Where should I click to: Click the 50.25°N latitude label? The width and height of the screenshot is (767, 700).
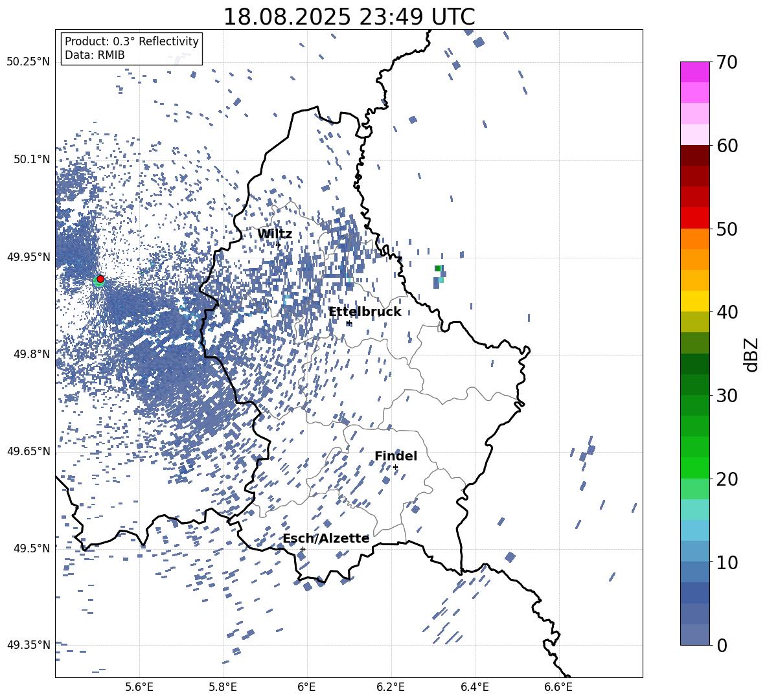29,62
